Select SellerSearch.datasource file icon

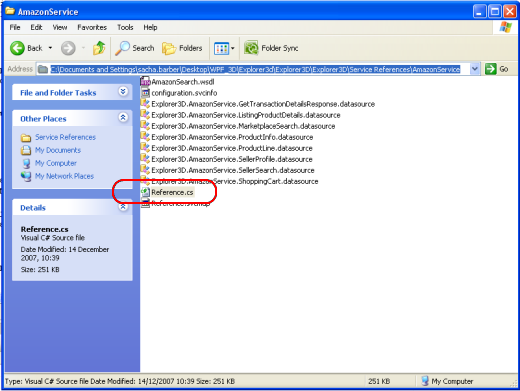pos(145,169)
